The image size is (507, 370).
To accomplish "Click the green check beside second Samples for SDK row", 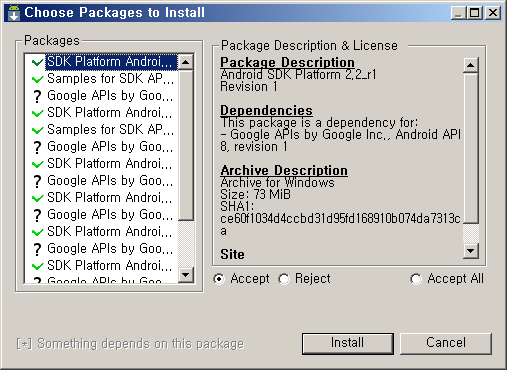I will click(x=37, y=130).
